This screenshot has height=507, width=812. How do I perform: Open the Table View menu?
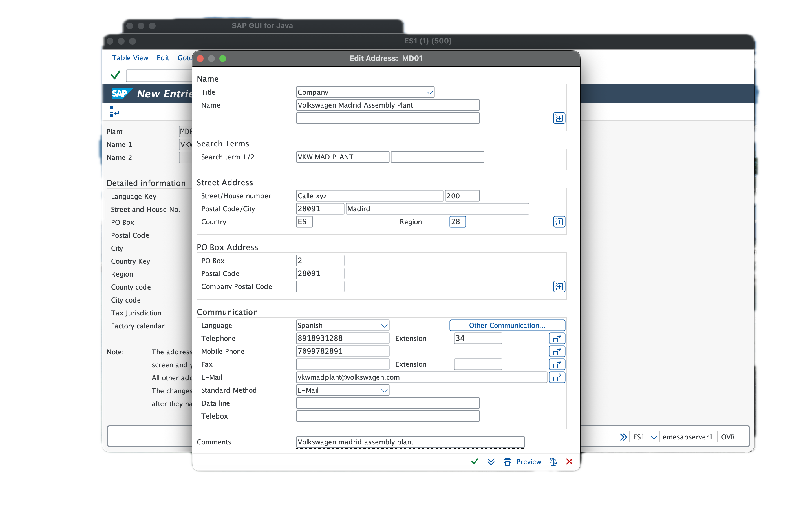tap(130, 58)
